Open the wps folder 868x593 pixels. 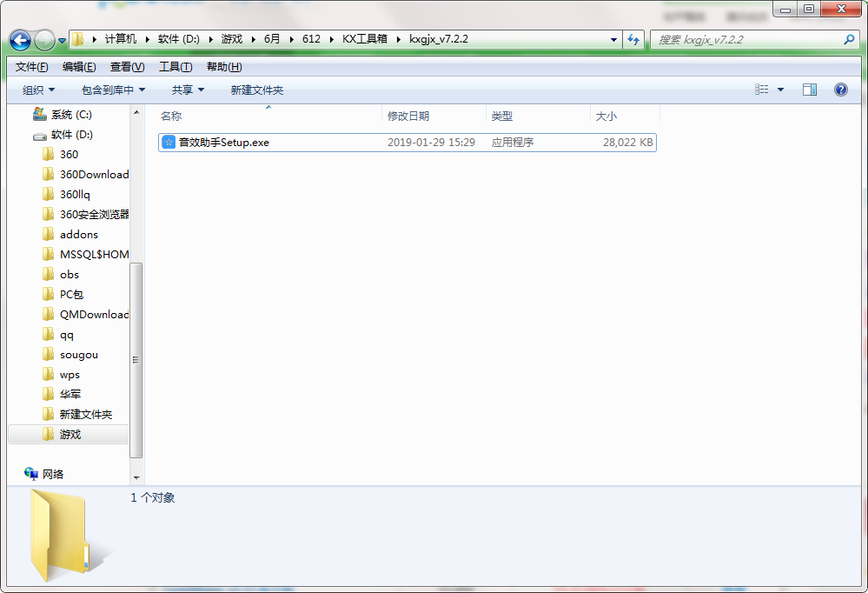coord(70,375)
